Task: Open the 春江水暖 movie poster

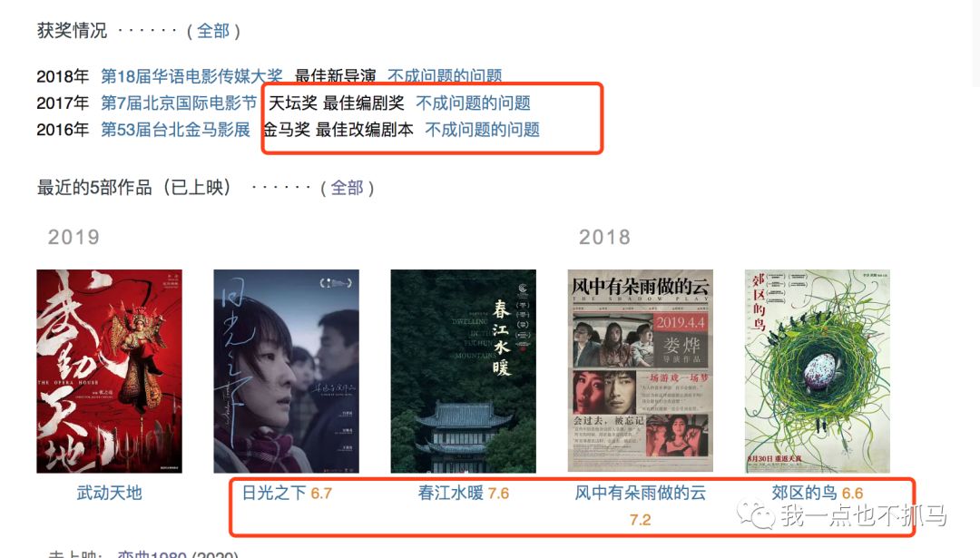Action: coord(463,371)
